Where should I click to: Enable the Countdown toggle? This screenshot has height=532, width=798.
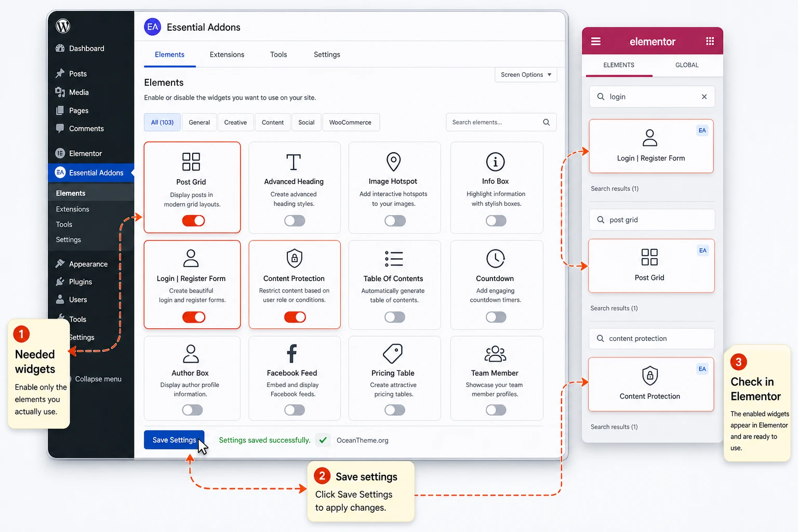496,317
